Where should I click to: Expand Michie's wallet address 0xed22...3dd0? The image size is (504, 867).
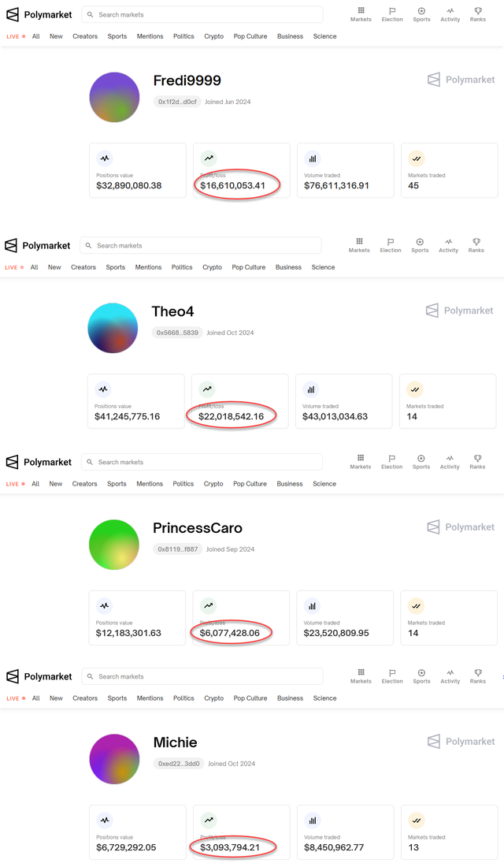point(179,765)
